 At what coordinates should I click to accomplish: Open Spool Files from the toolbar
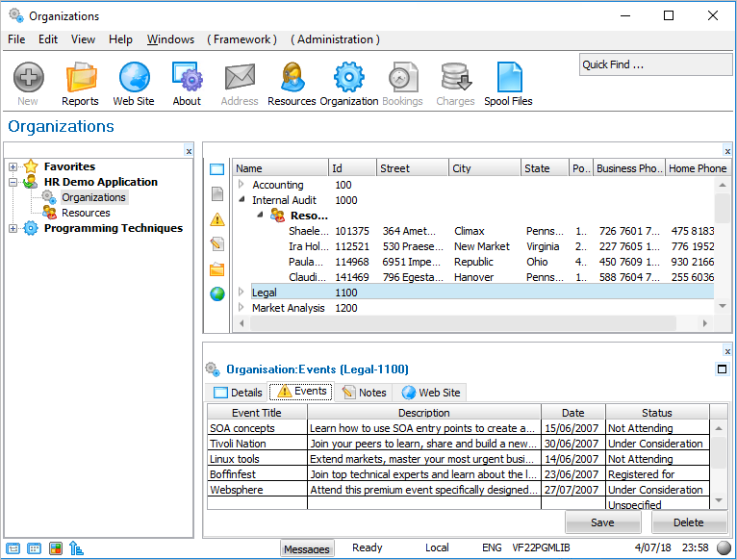(x=508, y=84)
